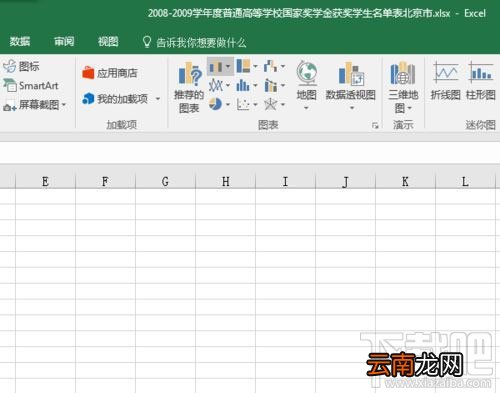Insert a Map (地图) chart
Screen dimensions: 500x393
click(307, 81)
